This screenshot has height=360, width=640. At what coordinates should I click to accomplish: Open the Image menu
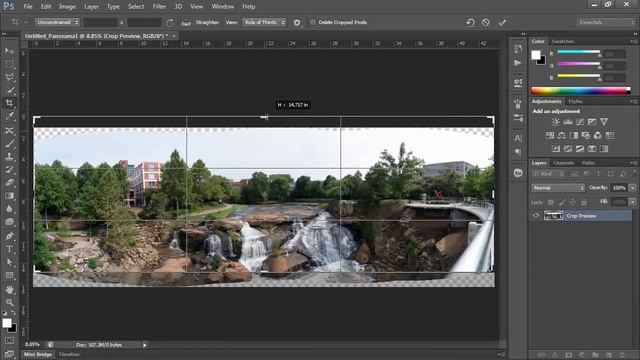[67, 7]
